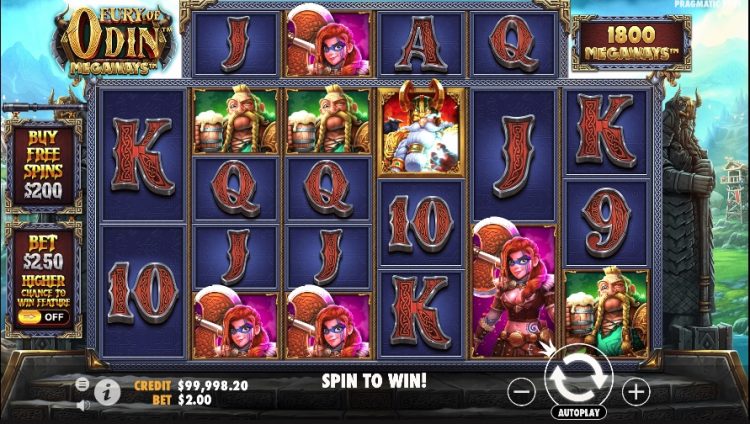
Task: Open the hamburger menu icon
Action: [x=82, y=384]
